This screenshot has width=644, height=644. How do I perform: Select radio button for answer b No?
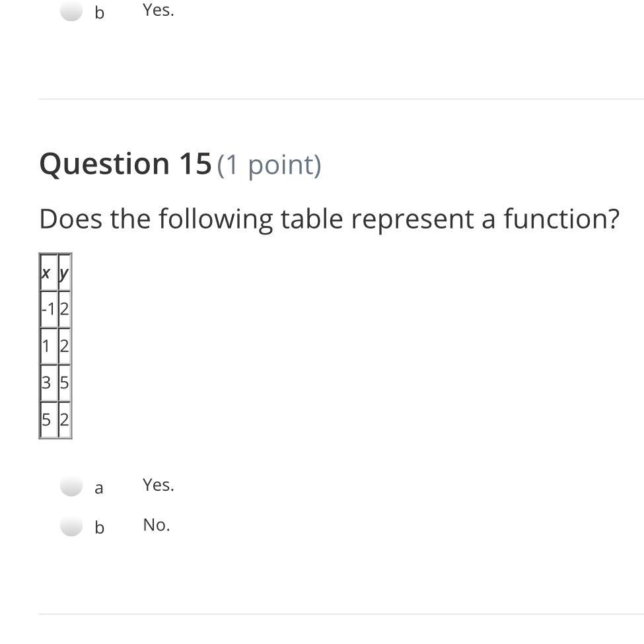pyautogui.click(x=71, y=526)
